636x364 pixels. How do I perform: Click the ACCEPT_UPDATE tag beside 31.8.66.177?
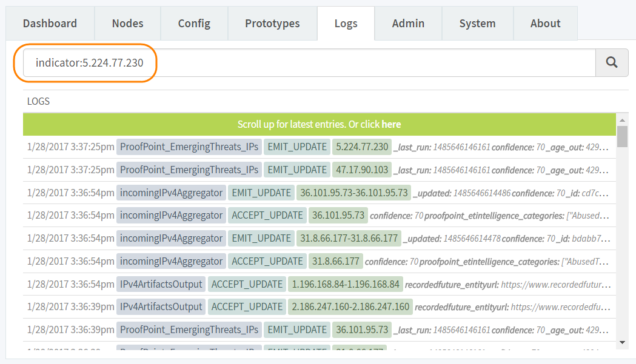click(267, 262)
